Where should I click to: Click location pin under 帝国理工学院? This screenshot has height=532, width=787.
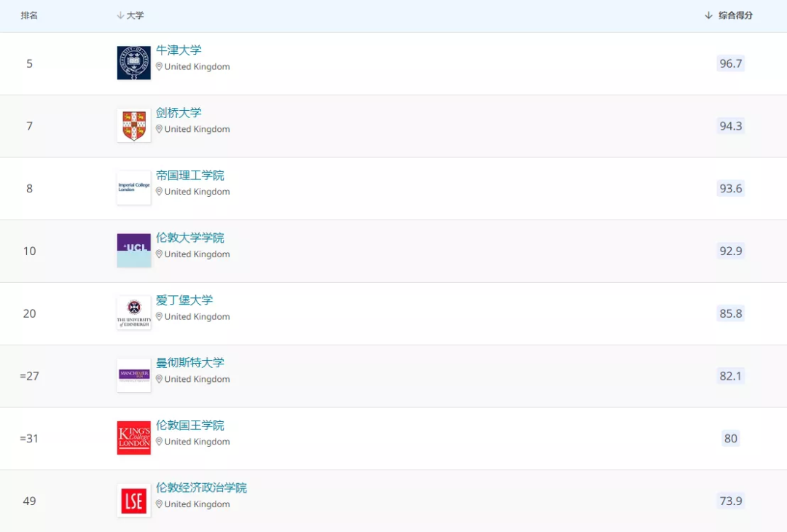click(x=159, y=192)
